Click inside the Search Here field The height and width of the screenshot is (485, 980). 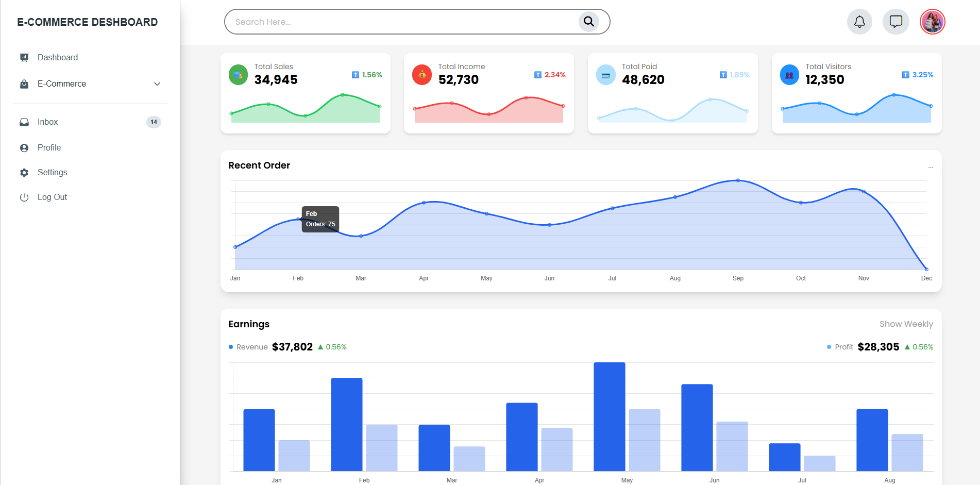361,22
